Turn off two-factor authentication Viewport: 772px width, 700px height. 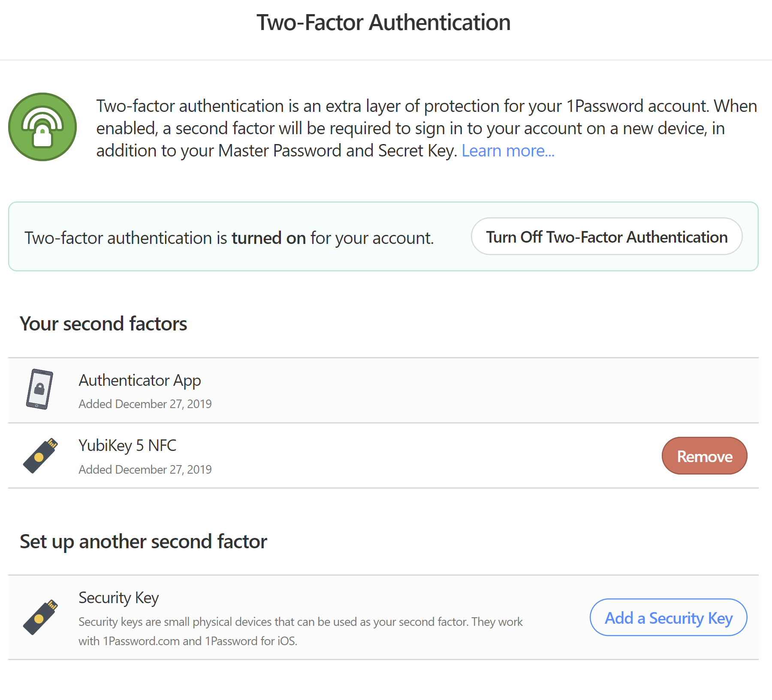(x=606, y=237)
